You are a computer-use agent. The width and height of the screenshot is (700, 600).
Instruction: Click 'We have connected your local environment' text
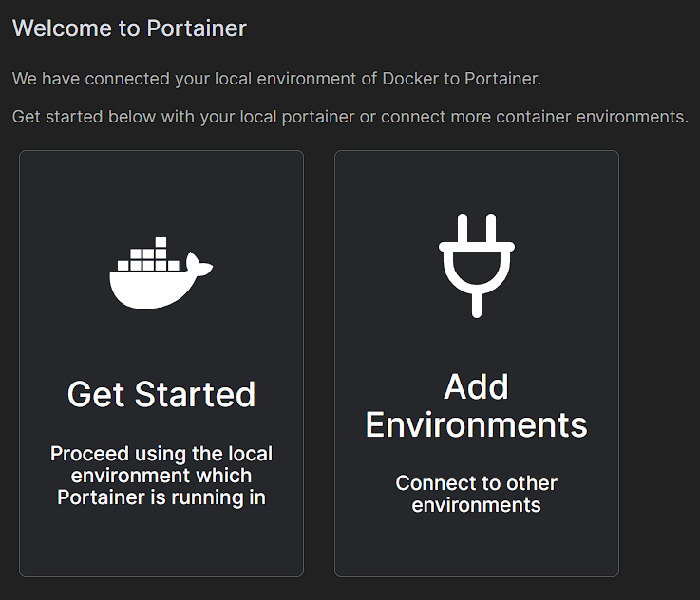pyautogui.click(x=276, y=79)
